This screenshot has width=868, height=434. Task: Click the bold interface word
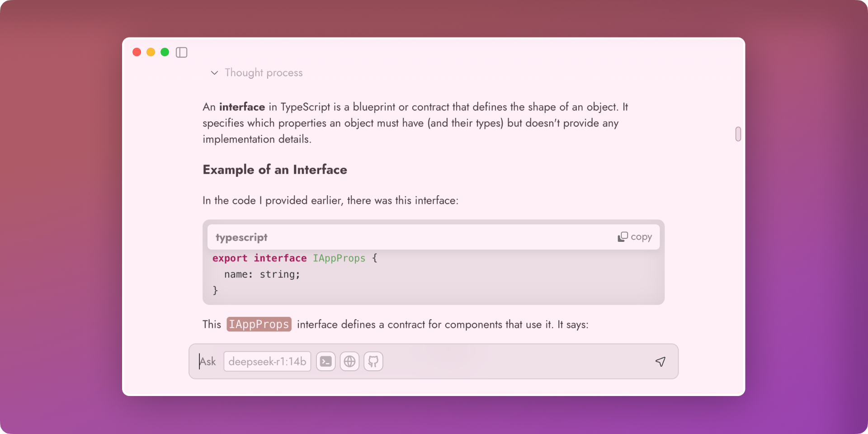(x=242, y=107)
